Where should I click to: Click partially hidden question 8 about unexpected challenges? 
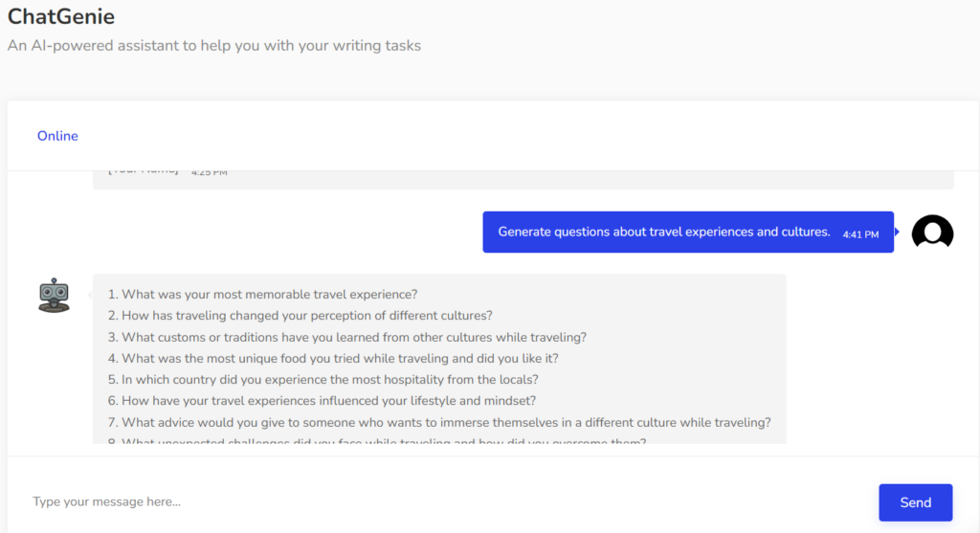point(376,441)
